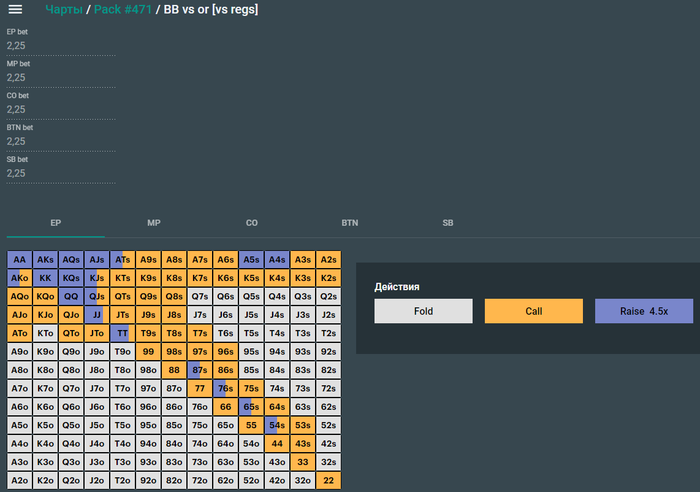Click the TT hand cell
This screenshot has width=700, height=492.
[x=122, y=333]
